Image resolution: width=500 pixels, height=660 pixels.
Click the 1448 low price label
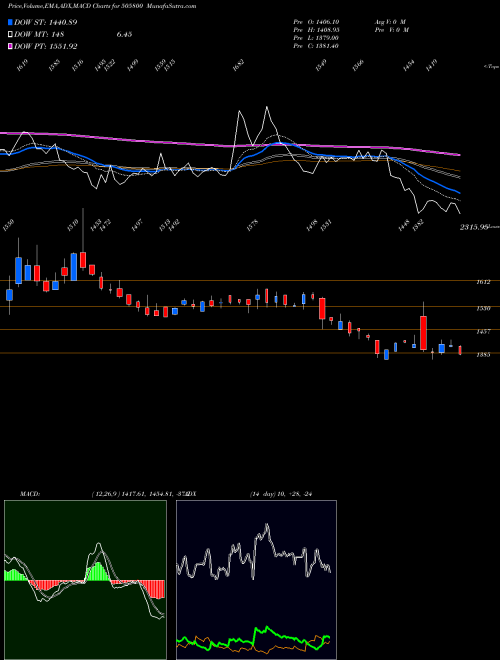(403, 225)
